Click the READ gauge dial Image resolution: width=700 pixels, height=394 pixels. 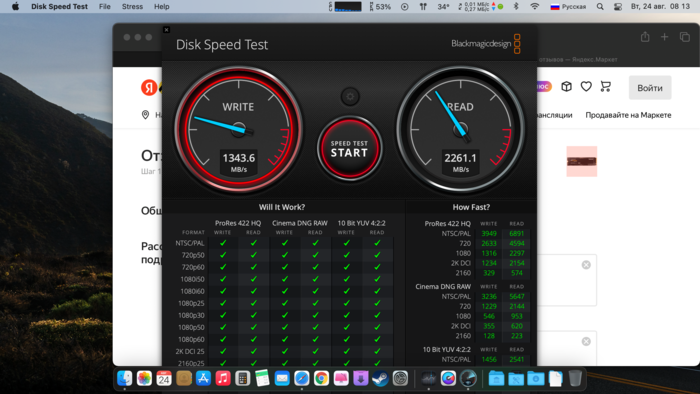point(460,130)
